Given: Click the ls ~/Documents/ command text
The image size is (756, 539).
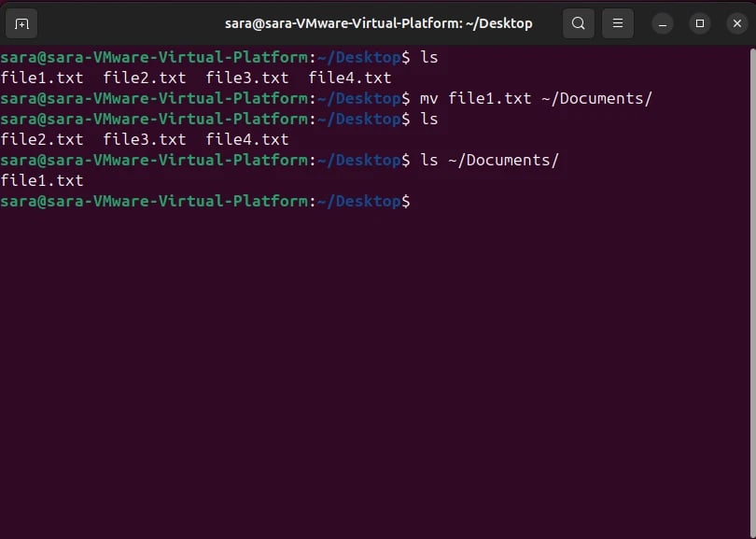Looking at the screenshot, I should point(489,160).
